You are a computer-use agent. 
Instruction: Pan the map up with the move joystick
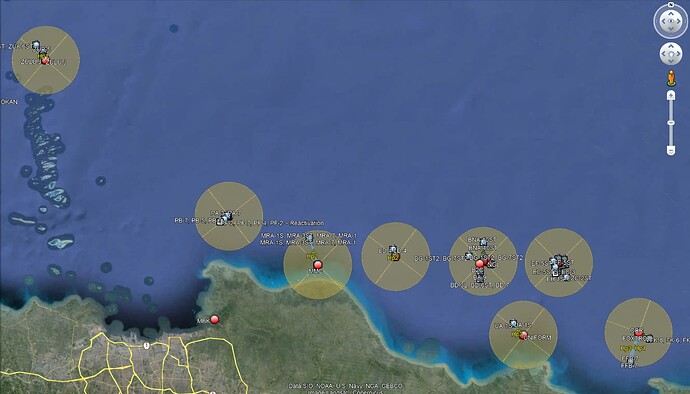[x=671, y=47]
